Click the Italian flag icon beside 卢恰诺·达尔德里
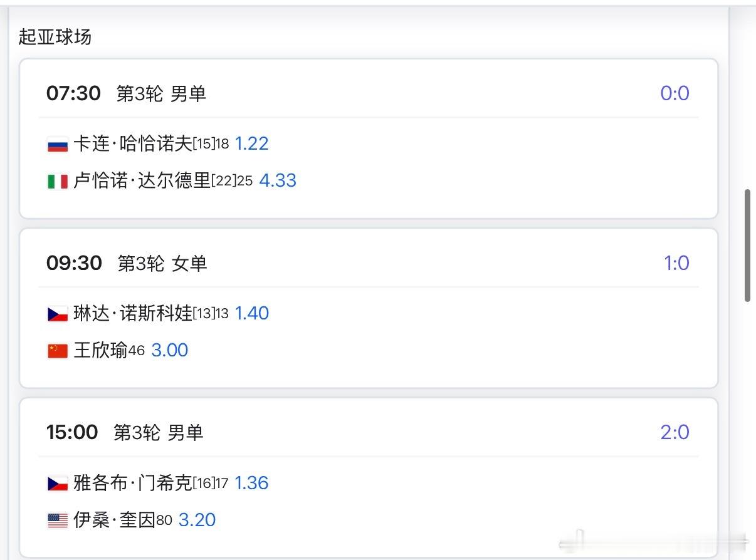Viewport: 756px width, 560px height. click(x=58, y=181)
